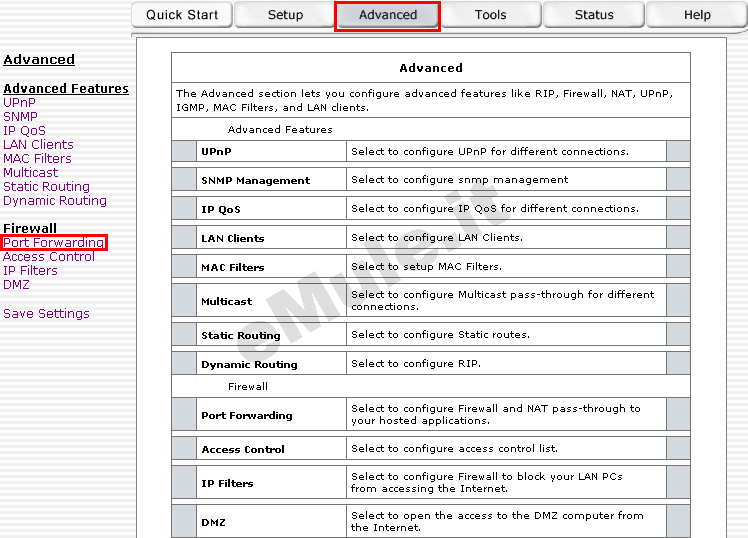Image resolution: width=748 pixels, height=538 pixels.
Task: Click Dynamic Routing table row label
Action: pyautogui.click(x=249, y=365)
